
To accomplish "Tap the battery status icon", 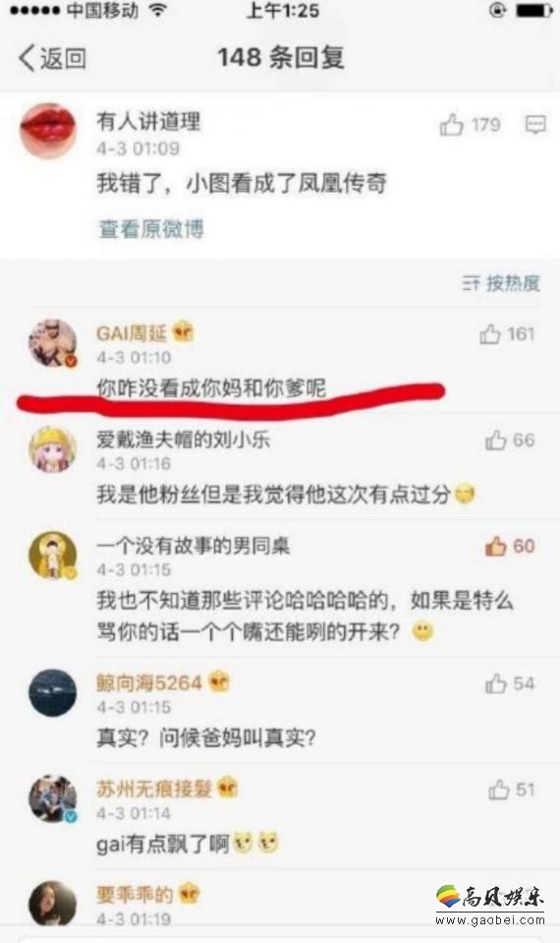I will pyautogui.click(x=534, y=11).
